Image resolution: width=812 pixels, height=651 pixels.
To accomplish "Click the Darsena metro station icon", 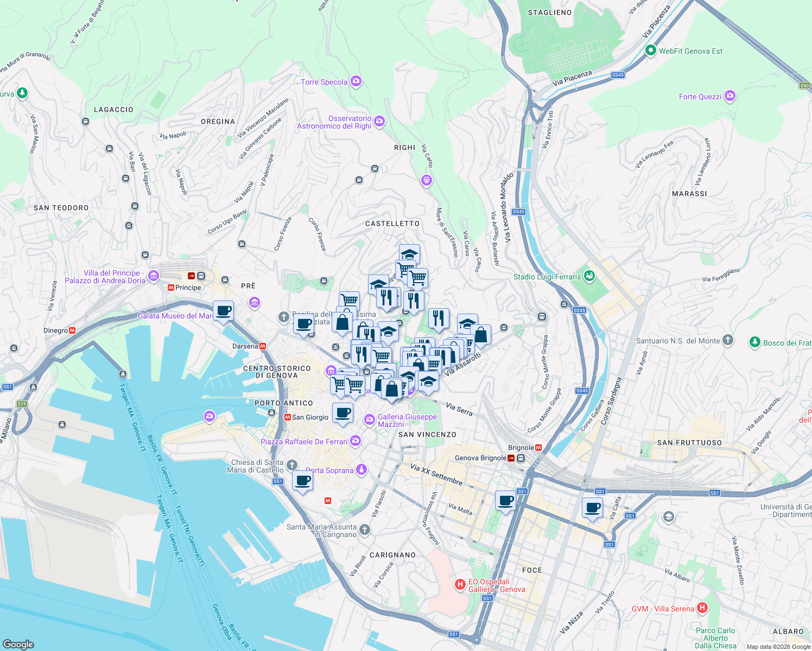I will tap(263, 346).
